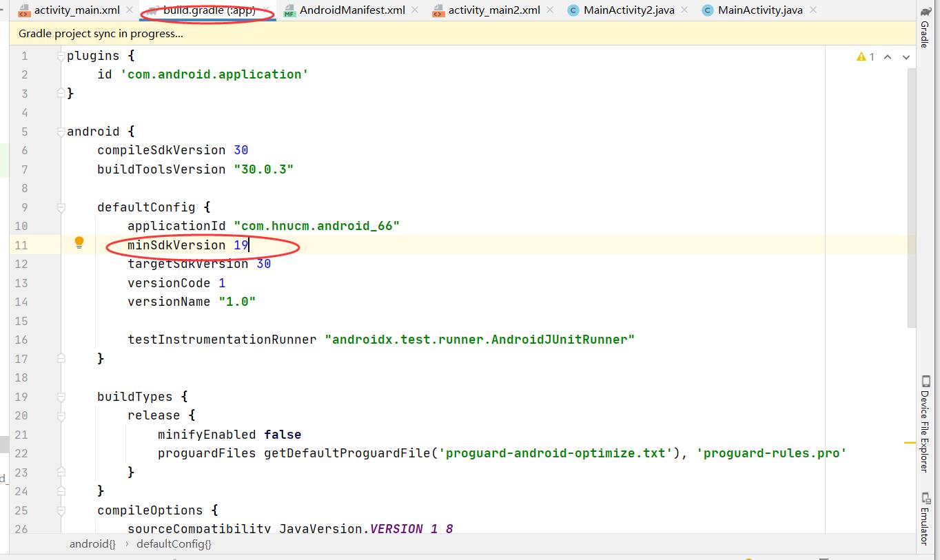Close the activity_main2.xml tab
The height and width of the screenshot is (560, 940).
[x=549, y=10]
